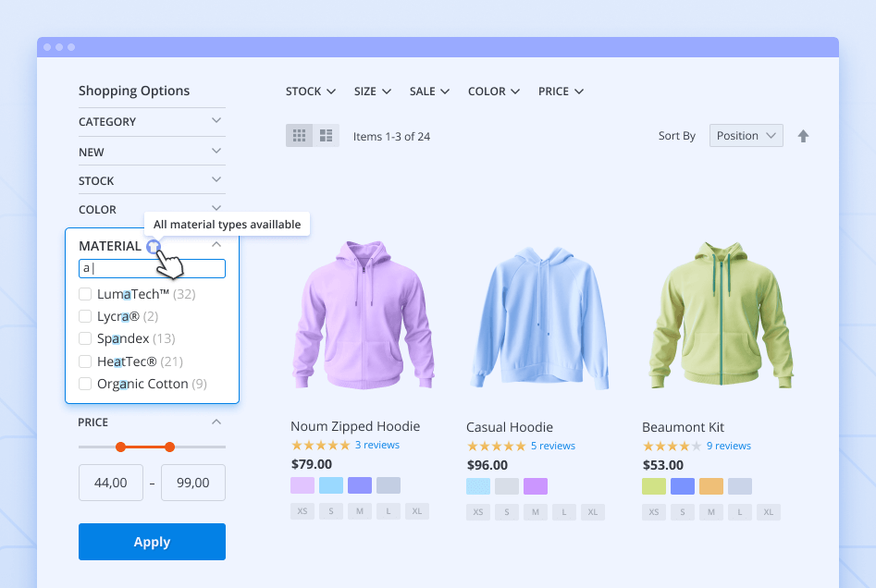Check the Spandex material checkbox
The width and height of the screenshot is (876, 588).
pyautogui.click(x=85, y=338)
